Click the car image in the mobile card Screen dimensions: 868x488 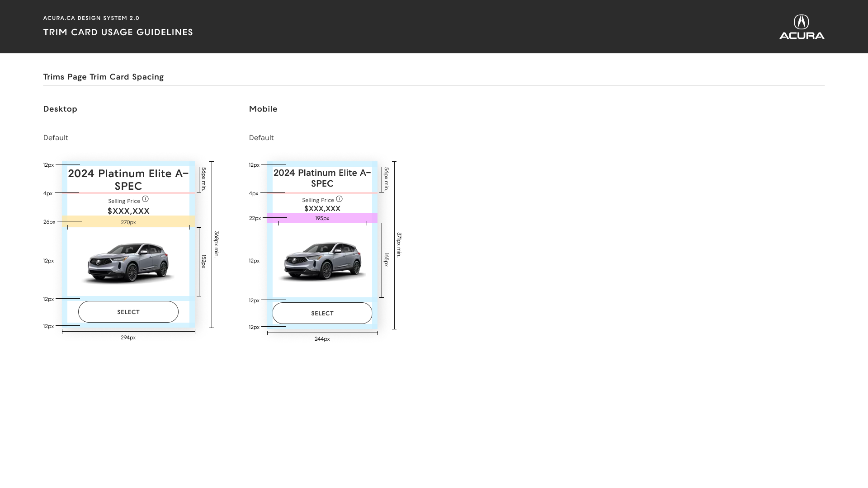(x=322, y=261)
